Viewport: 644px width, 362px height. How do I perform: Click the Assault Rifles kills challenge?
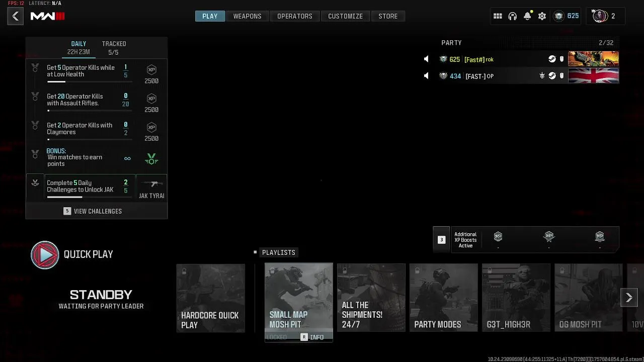click(x=97, y=102)
